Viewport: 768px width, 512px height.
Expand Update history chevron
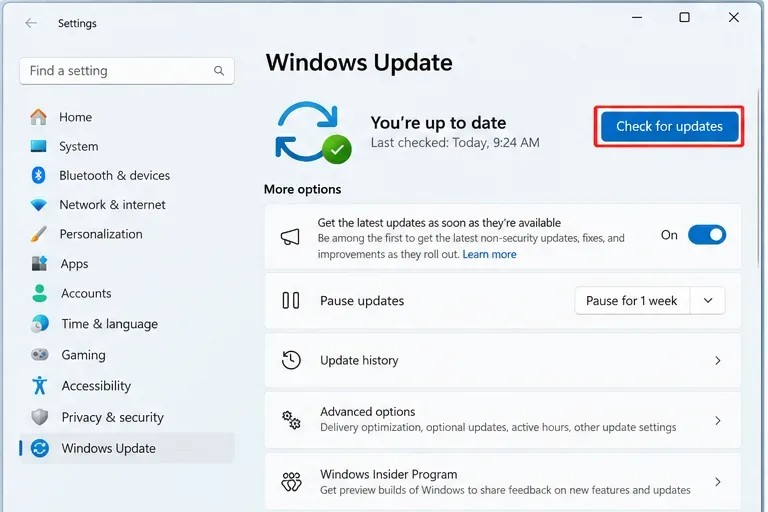(718, 361)
